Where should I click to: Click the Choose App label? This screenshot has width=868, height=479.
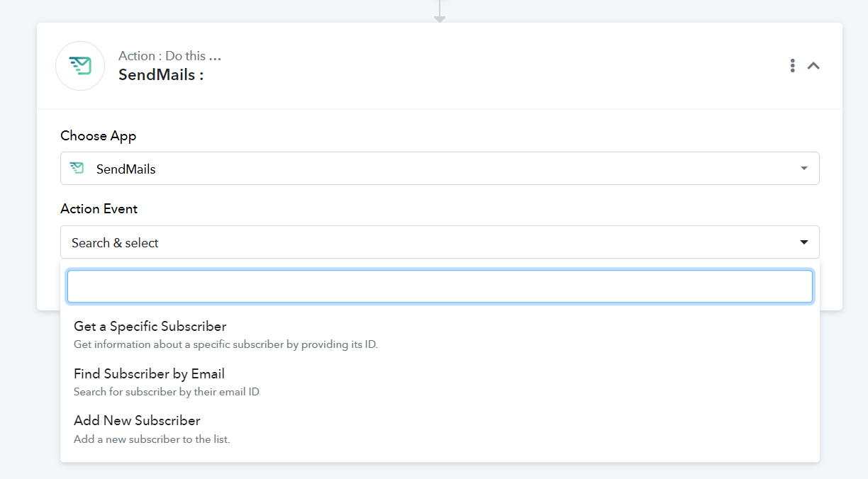(x=99, y=135)
